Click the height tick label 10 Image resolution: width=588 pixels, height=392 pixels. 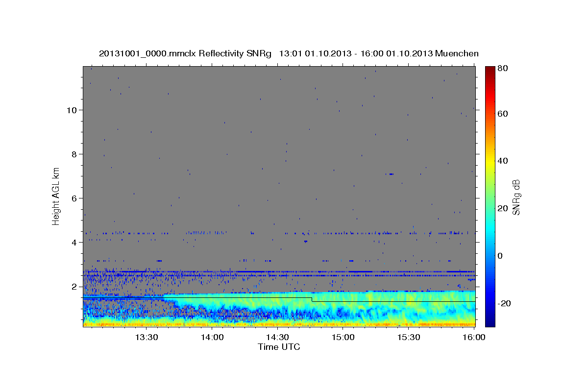tap(73, 110)
